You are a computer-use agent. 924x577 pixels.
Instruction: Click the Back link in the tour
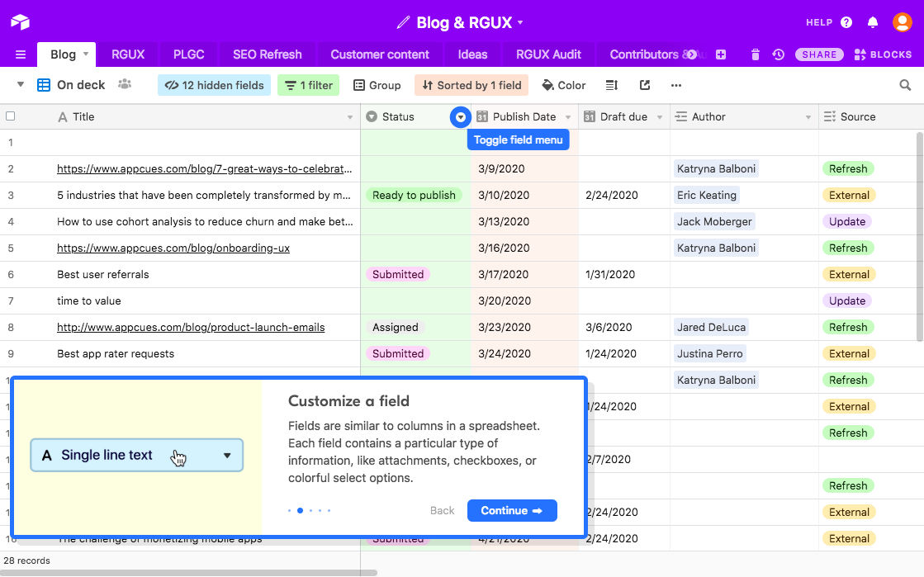pyautogui.click(x=442, y=510)
